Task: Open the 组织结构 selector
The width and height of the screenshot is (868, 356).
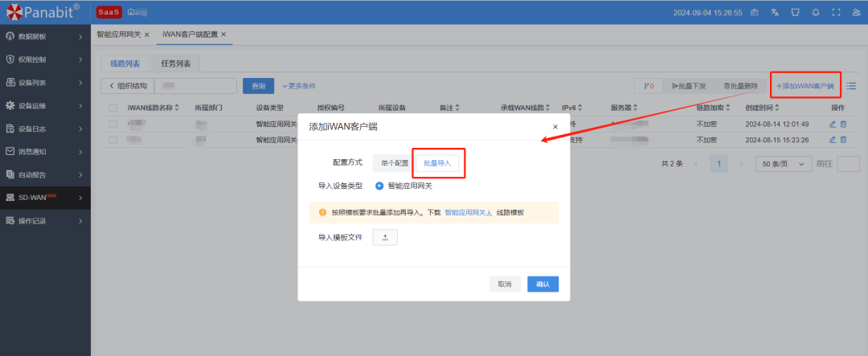Action: coord(127,86)
